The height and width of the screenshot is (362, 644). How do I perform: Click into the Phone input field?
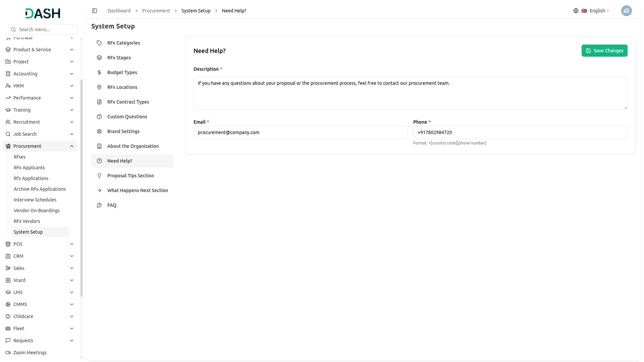click(x=520, y=132)
